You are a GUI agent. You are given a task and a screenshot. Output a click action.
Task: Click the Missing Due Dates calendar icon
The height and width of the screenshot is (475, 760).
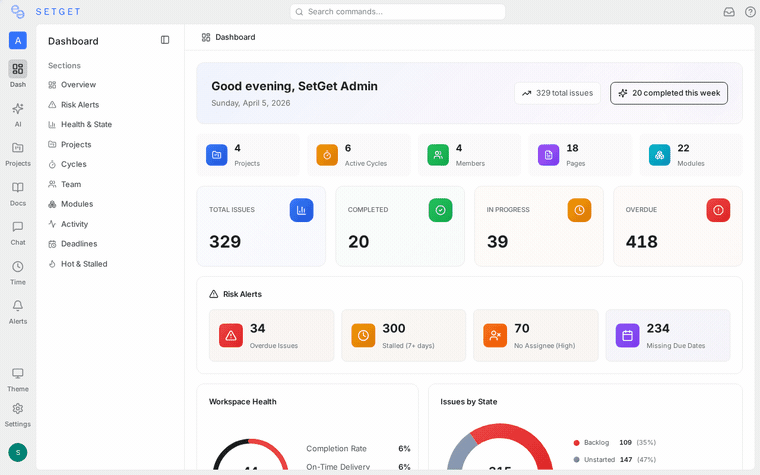[x=627, y=335]
